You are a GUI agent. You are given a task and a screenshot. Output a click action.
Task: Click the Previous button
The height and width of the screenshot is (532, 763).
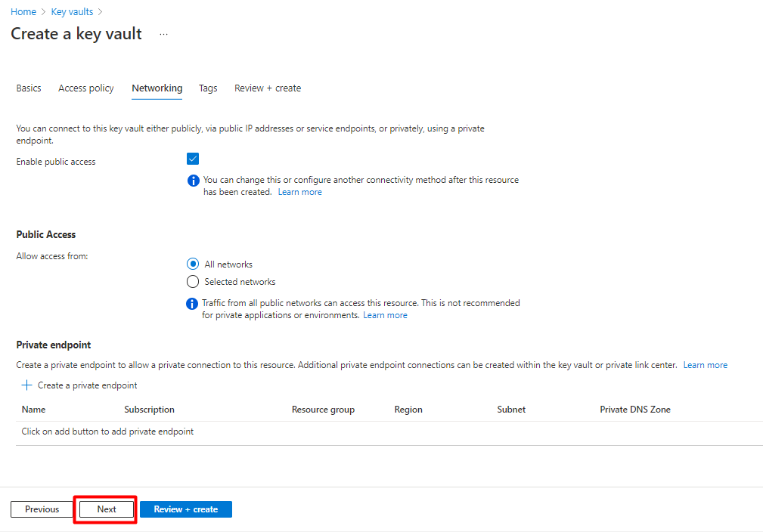click(x=42, y=509)
